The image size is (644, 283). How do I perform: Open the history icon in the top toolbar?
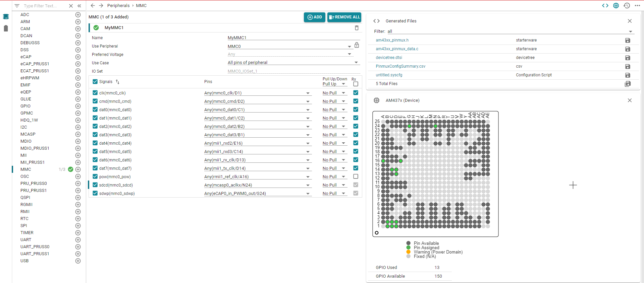627,6
